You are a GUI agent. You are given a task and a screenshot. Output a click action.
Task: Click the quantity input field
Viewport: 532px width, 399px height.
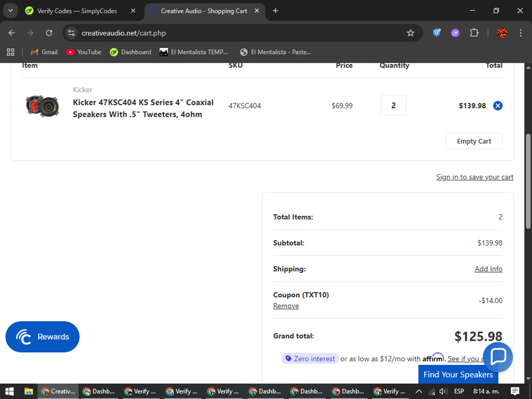coord(393,105)
